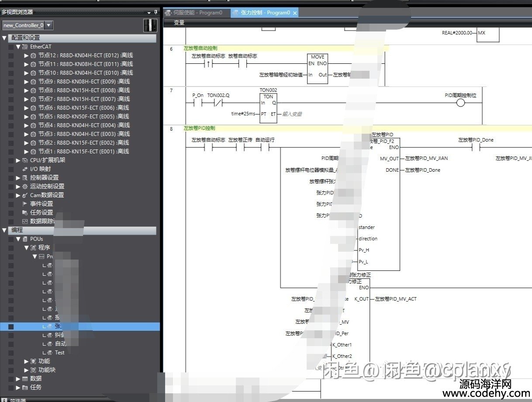Select 节点7 : R88D-KN15H-ECT (E007)
The image size is (532, 402).
pos(84,99)
